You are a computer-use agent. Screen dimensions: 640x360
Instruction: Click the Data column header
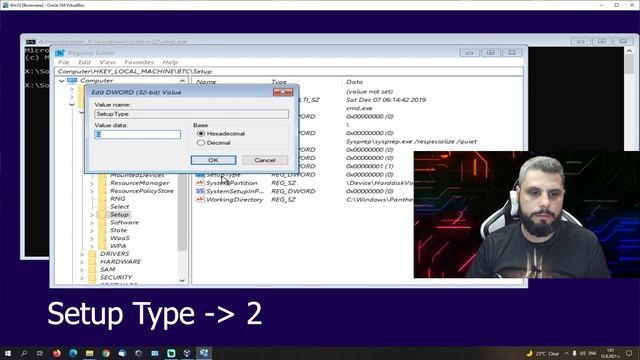tap(354, 82)
